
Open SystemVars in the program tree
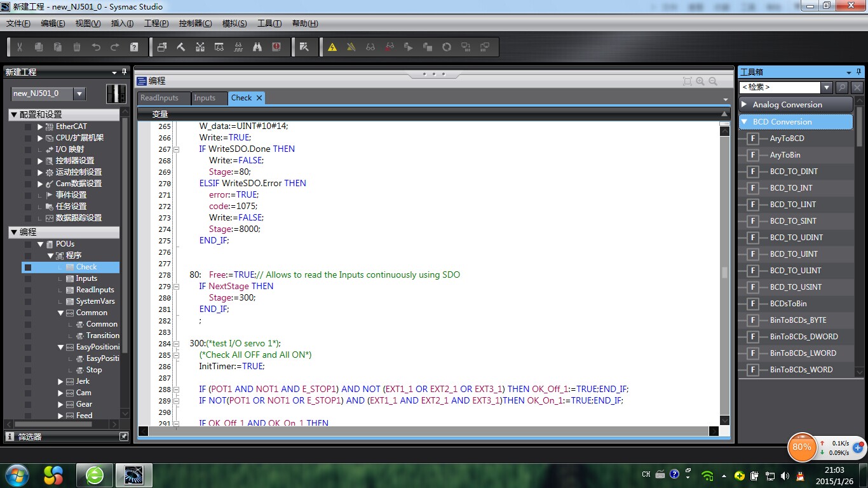(95, 301)
